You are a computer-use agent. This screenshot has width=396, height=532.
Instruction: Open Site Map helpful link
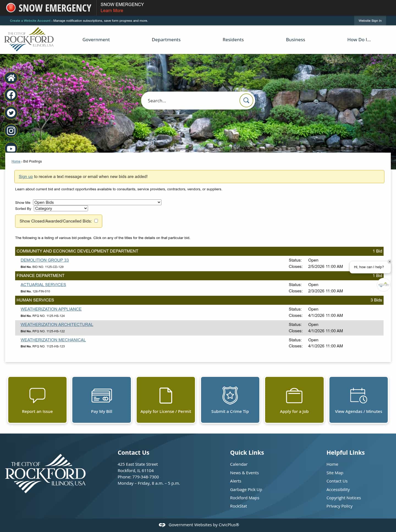335,473
